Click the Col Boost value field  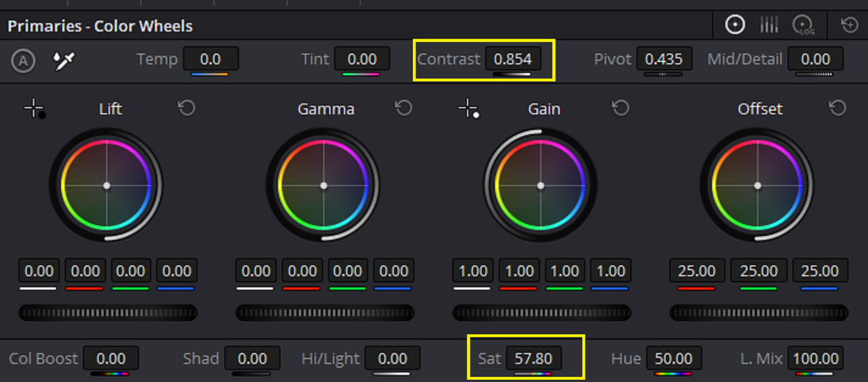pyautogui.click(x=111, y=358)
